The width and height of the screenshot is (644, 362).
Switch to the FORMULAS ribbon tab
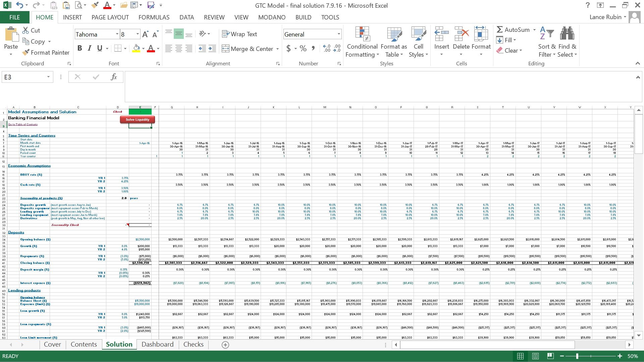(154, 17)
